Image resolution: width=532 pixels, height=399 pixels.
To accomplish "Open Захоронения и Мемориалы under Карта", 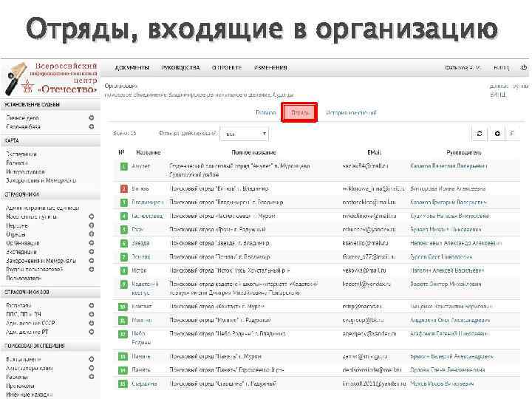I will [41, 180].
